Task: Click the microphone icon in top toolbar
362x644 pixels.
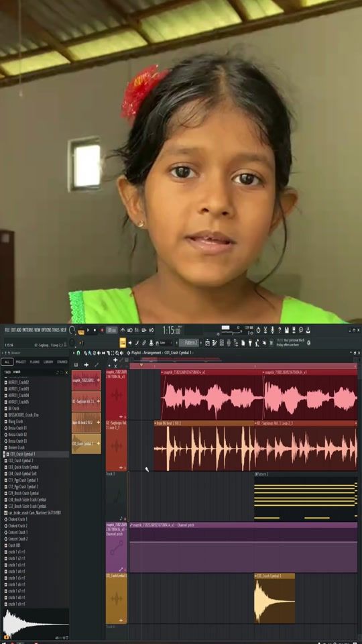Action: 272,330
